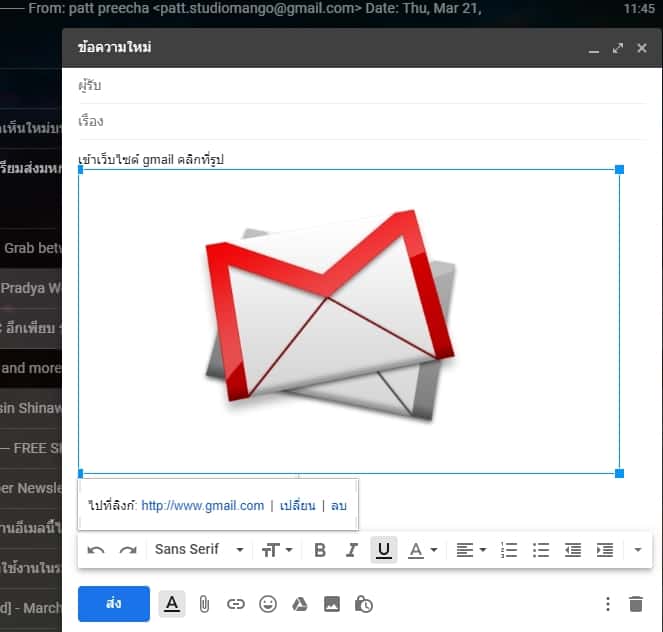Toggle underline formatting
663x632 pixels.
tap(384, 550)
